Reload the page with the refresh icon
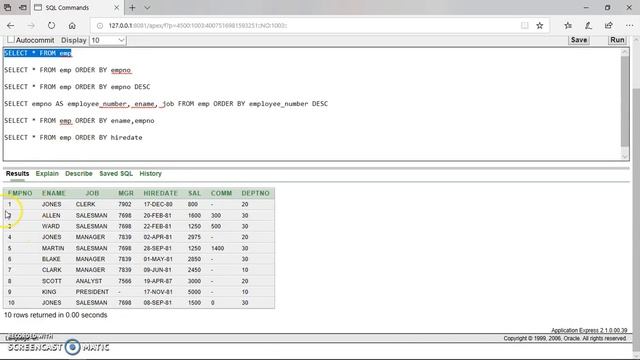Image resolution: width=640 pixels, height=360 pixels. (x=51, y=26)
